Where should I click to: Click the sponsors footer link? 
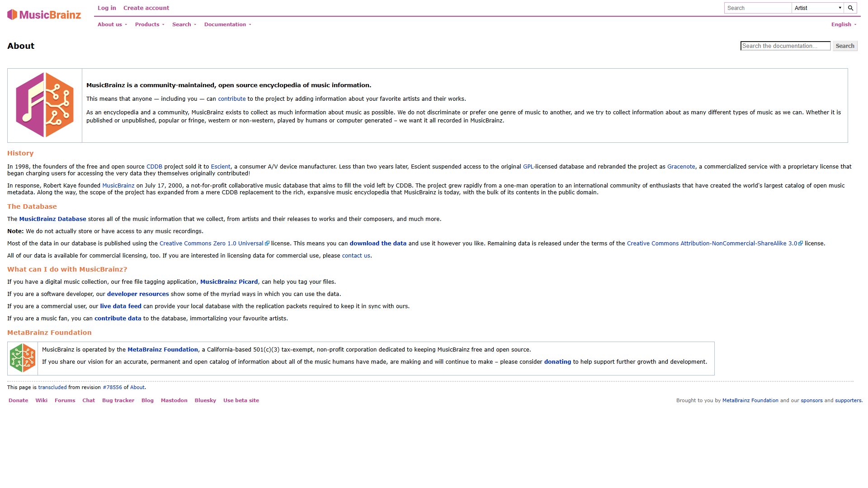[x=812, y=401]
